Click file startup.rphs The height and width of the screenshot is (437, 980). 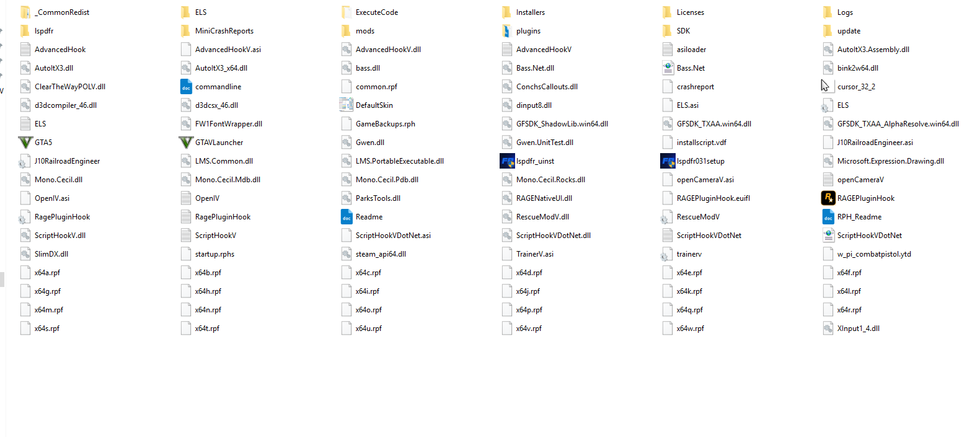(214, 254)
